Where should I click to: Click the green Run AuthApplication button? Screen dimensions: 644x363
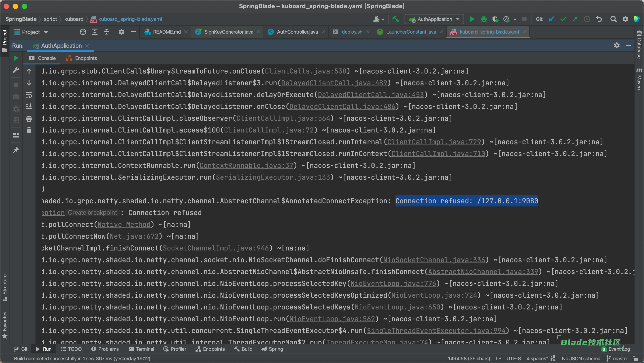point(472,19)
